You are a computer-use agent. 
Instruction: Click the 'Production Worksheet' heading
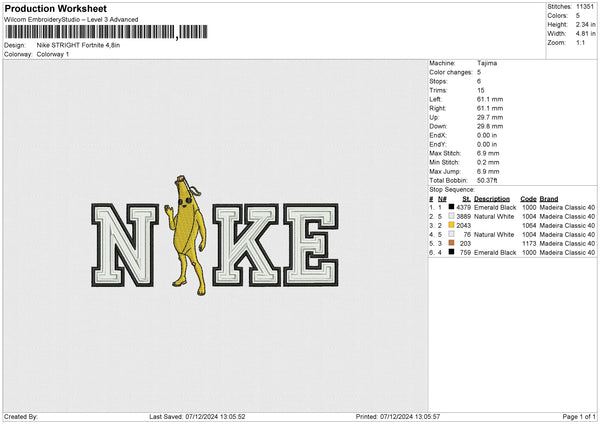coord(55,8)
